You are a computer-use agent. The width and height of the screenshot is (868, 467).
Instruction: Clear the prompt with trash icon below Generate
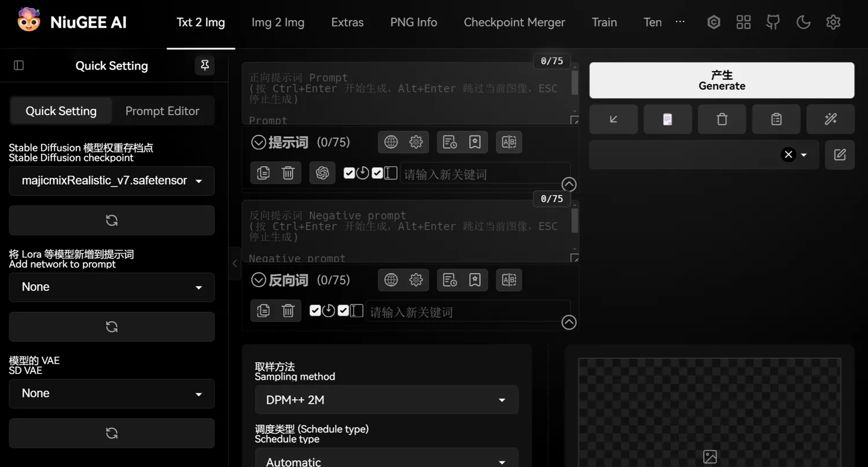click(x=722, y=119)
